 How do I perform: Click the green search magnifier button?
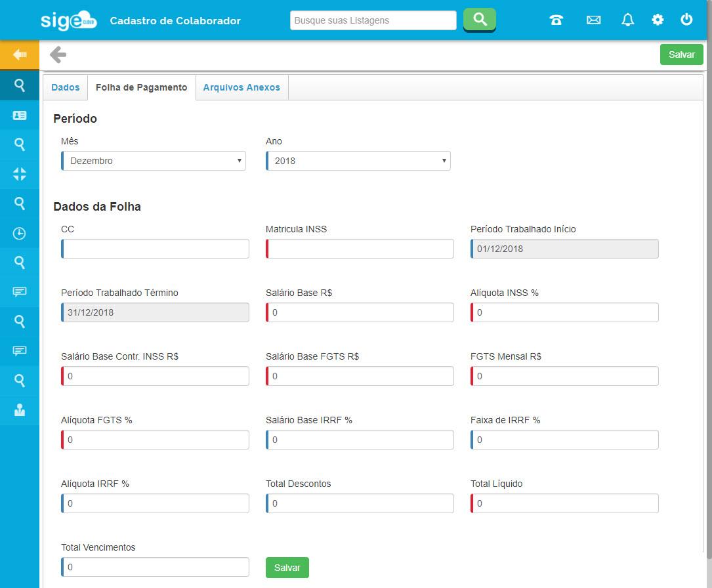[x=480, y=20]
